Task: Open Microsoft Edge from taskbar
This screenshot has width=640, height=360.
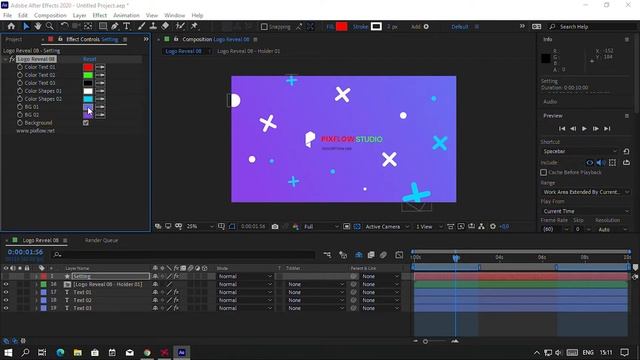Action: point(60,352)
